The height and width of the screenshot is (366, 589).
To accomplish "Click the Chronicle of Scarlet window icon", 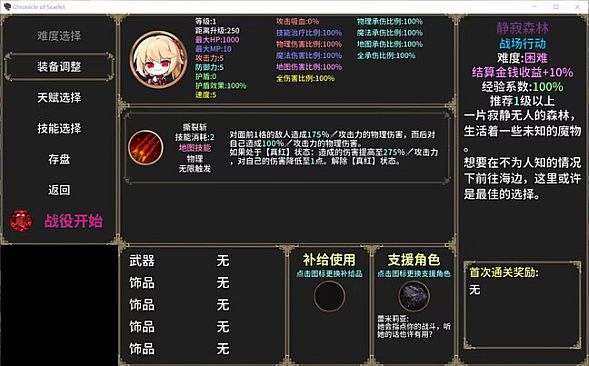I will tap(7, 6).
